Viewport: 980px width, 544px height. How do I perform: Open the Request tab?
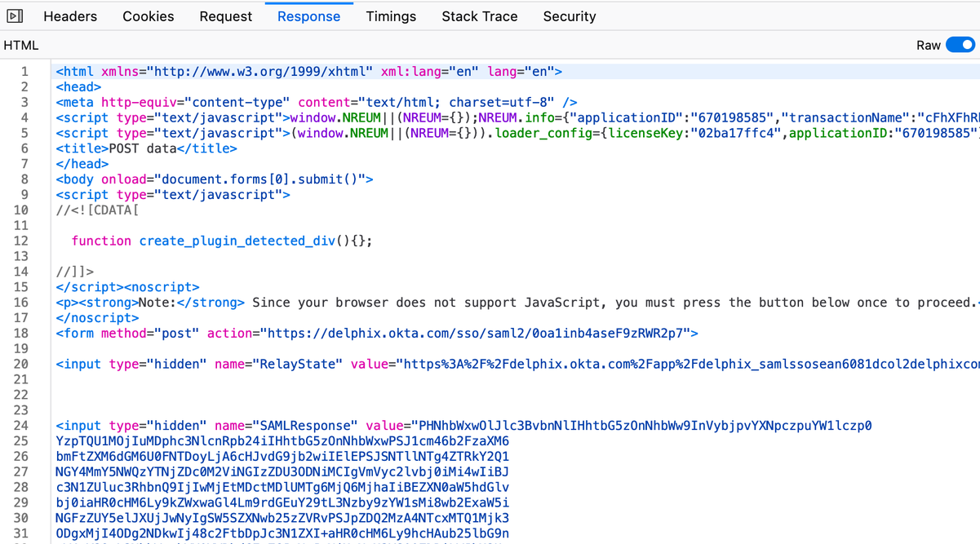click(x=225, y=16)
